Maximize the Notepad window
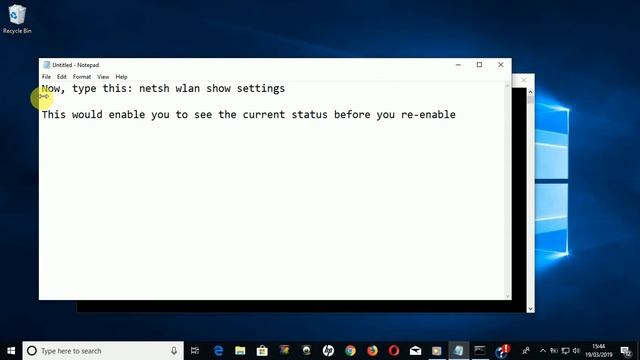640x360 pixels. (x=479, y=65)
